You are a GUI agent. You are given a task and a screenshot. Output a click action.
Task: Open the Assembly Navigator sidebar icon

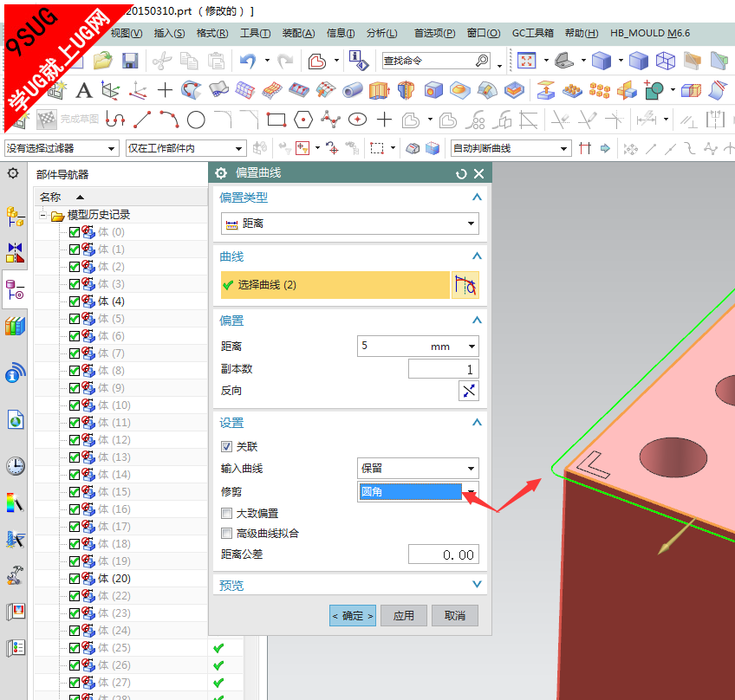15,217
